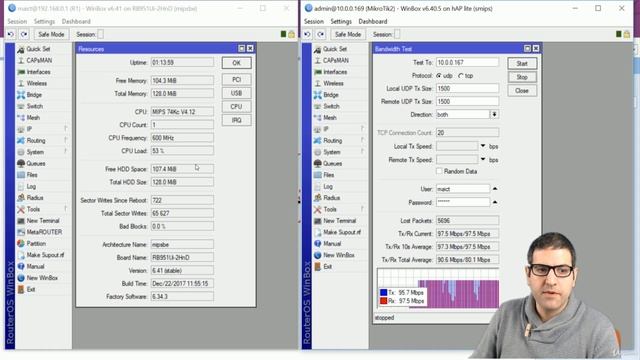Click Close button in Bandwidth Test
Screen dimensions: 640x360
point(522,91)
